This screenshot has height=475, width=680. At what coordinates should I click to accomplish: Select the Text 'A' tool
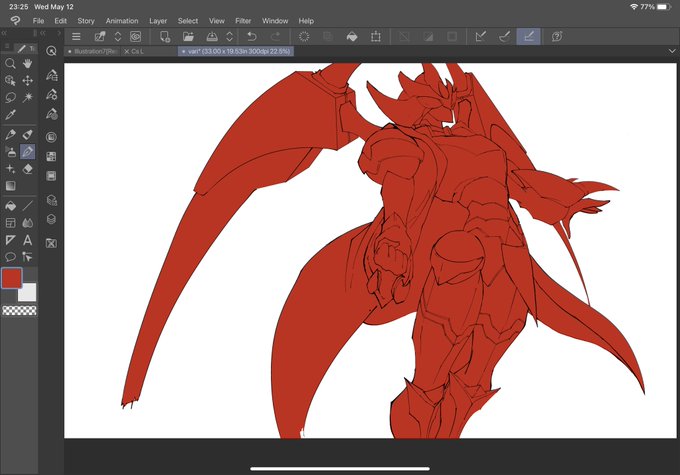pyautogui.click(x=27, y=240)
